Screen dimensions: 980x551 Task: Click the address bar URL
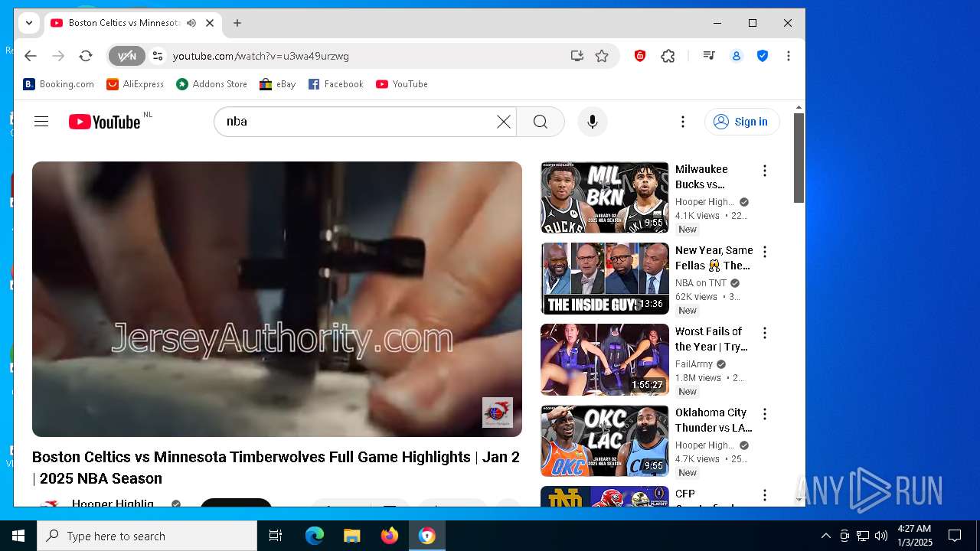261,56
